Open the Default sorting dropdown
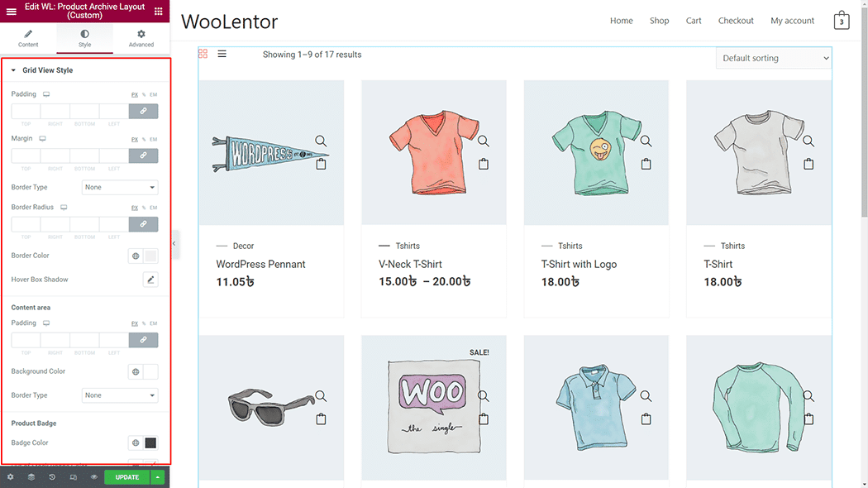This screenshot has height=488, width=868. pos(773,58)
